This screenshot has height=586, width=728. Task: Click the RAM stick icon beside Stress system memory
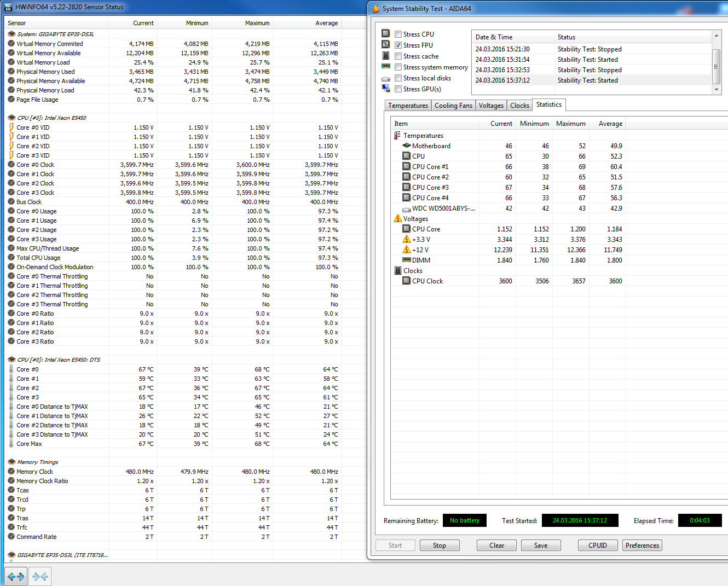click(x=386, y=67)
